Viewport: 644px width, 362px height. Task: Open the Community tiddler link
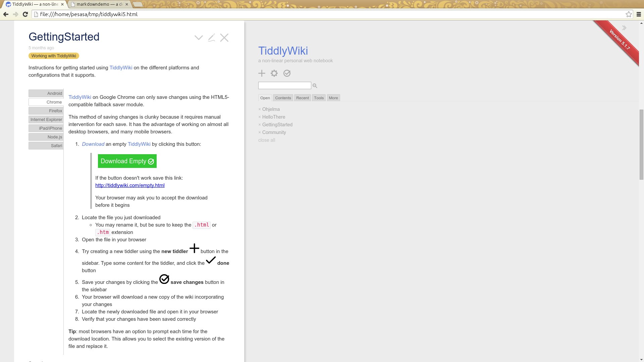(274, 132)
